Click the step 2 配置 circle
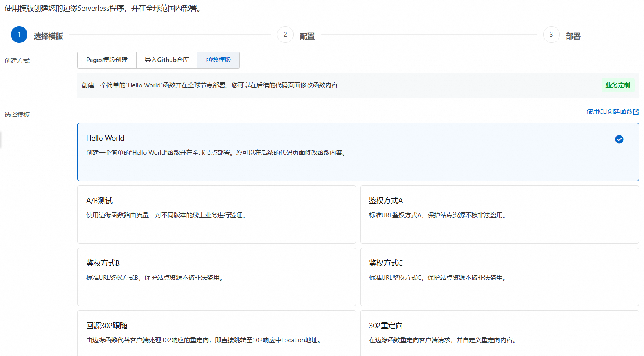The height and width of the screenshot is (356, 644). (285, 35)
